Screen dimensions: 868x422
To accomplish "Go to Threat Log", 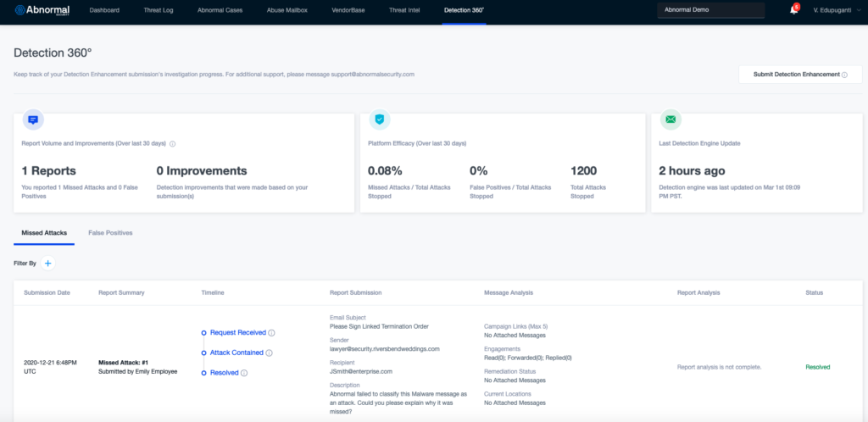I will pos(159,10).
